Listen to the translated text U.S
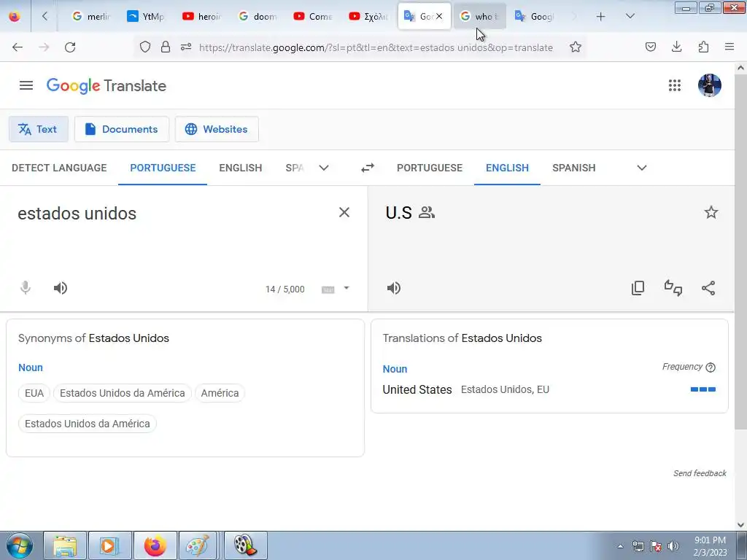The height and width of the screenshot is (560, 747). 393,288
